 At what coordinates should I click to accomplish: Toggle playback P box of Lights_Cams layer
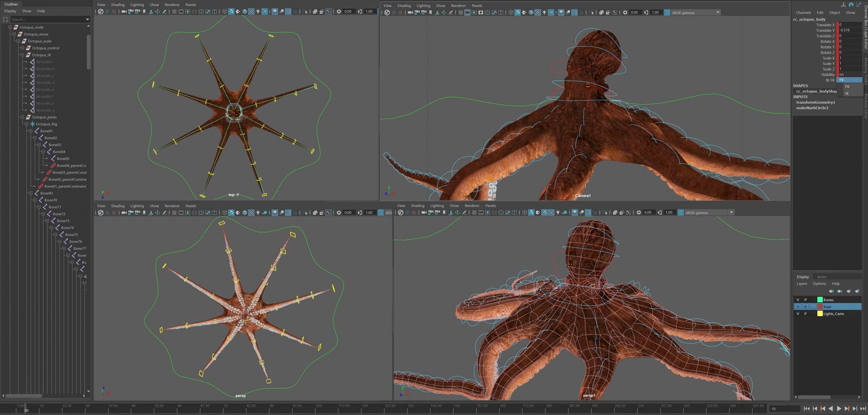pos(805,314)
